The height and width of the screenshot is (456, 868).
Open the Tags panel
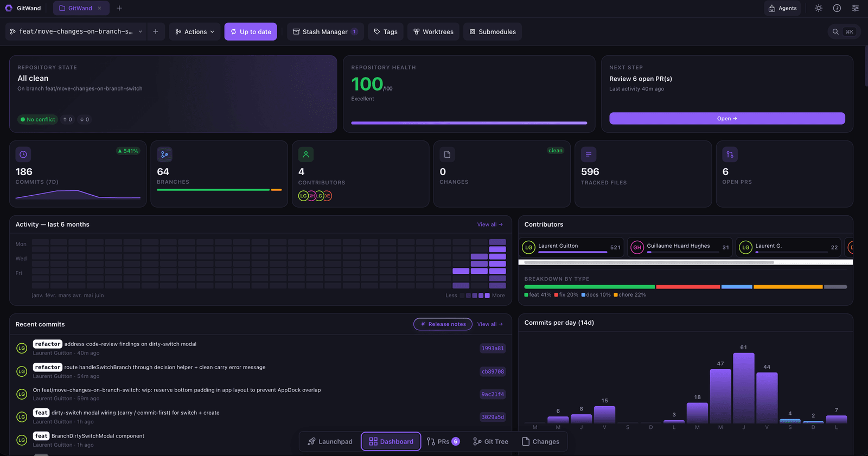(386, 31)
